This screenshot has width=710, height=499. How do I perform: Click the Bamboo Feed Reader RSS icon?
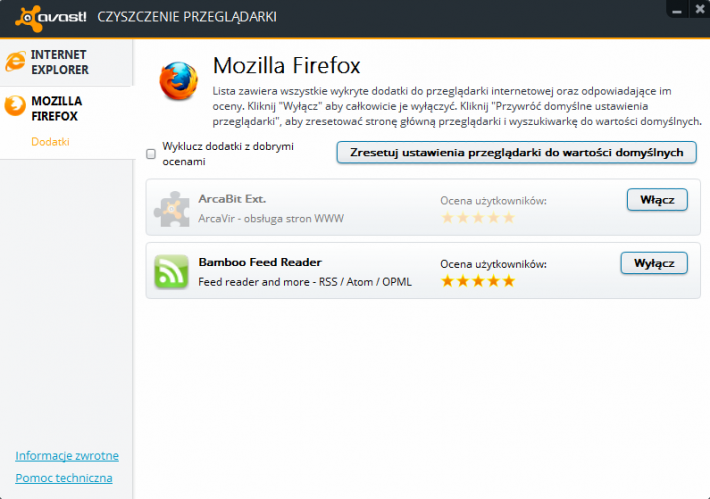click(x=171, y=272)
